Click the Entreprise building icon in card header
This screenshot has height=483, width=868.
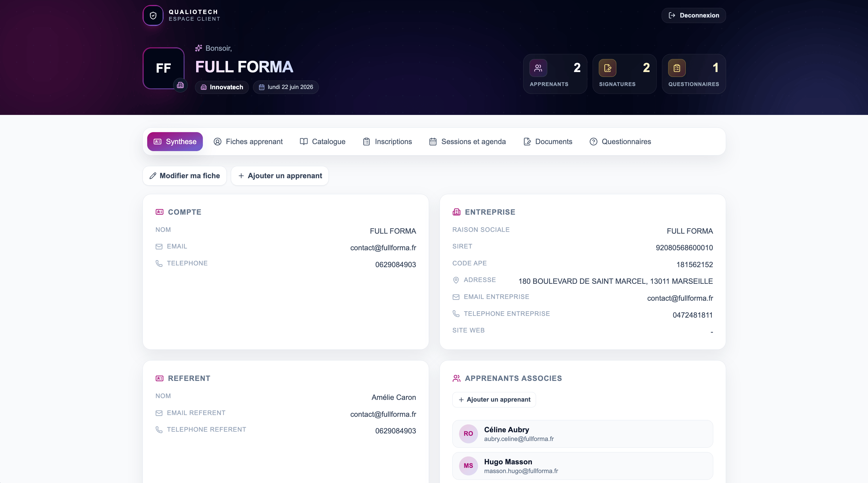pyautogui.click(x=456, y=212)
